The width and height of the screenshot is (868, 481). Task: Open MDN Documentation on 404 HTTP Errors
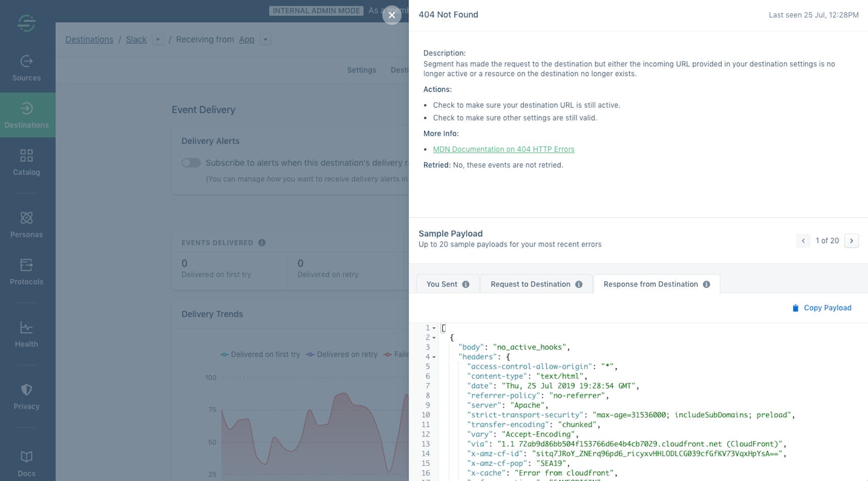504,149
